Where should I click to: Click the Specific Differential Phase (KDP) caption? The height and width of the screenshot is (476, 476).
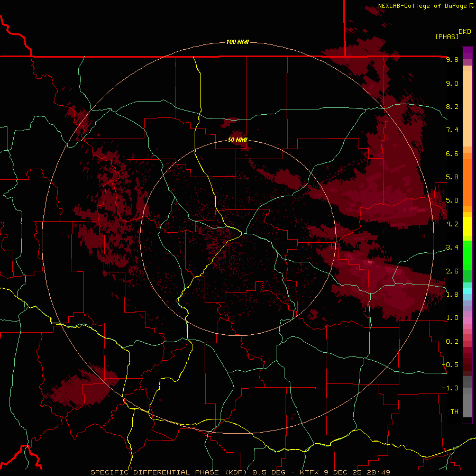(169, 472)
